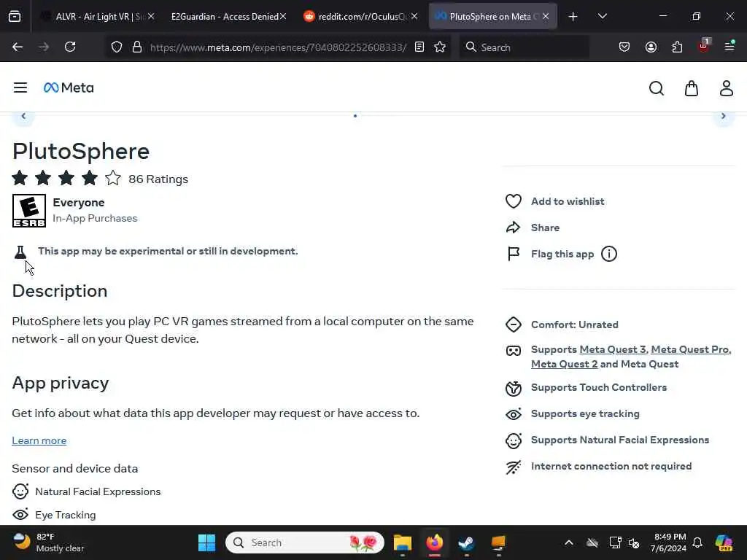The image size is (747, 560).
Task: Click Supports eye tracking text
Action: (x=585, y=413)
